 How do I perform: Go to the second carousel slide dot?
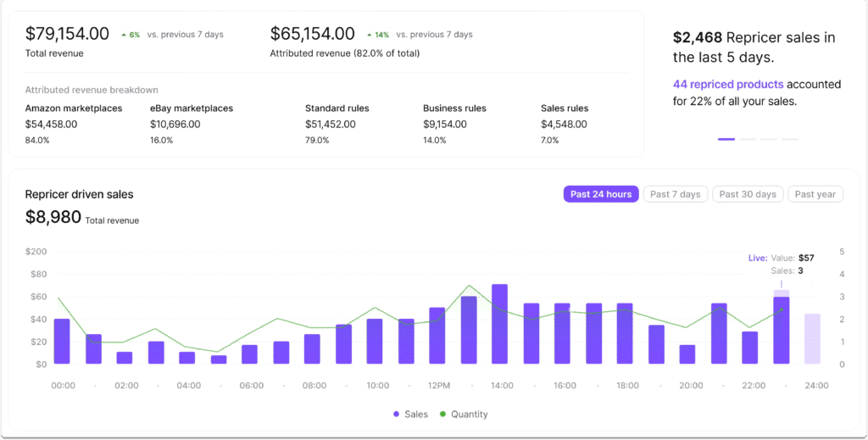pyautogui.click(x=748, y=139)
